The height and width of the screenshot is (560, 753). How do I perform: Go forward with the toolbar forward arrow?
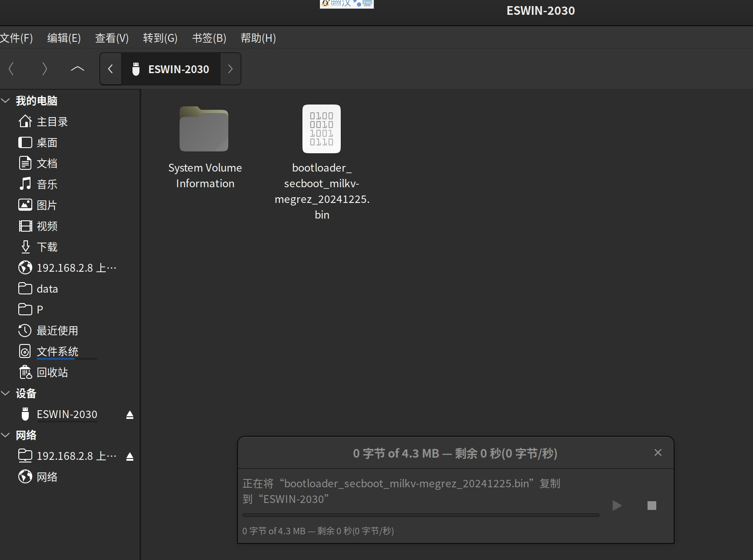(44, 69)
